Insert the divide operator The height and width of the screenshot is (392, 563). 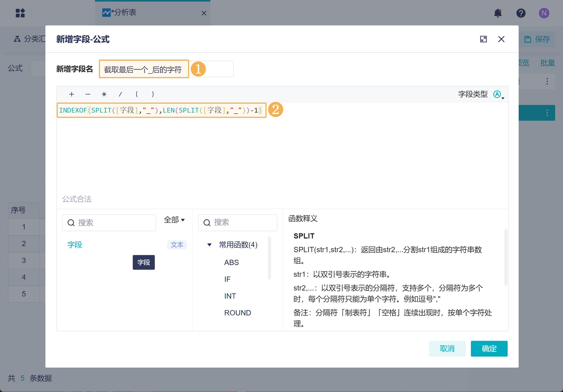pos(120,94)
